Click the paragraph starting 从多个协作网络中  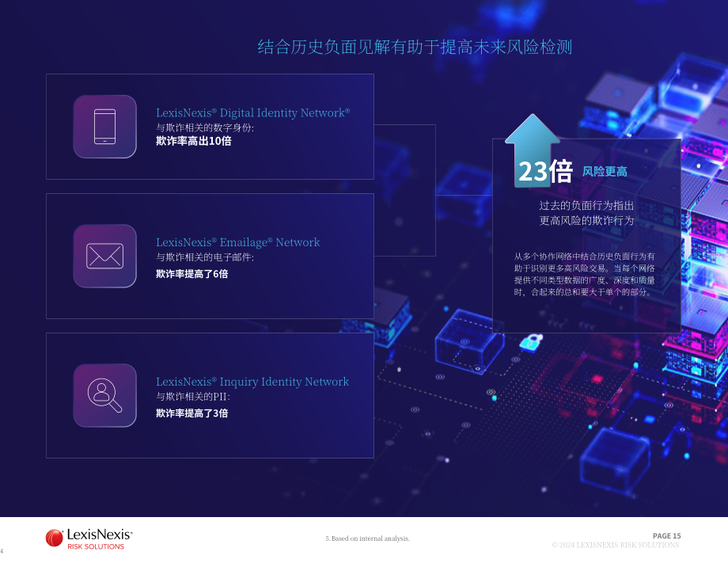tap(585, 274)
